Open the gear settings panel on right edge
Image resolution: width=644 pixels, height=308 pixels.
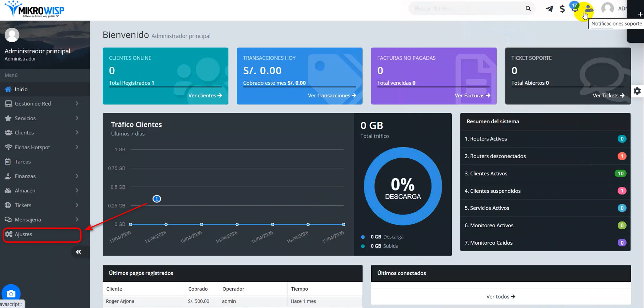click(637, 91)
